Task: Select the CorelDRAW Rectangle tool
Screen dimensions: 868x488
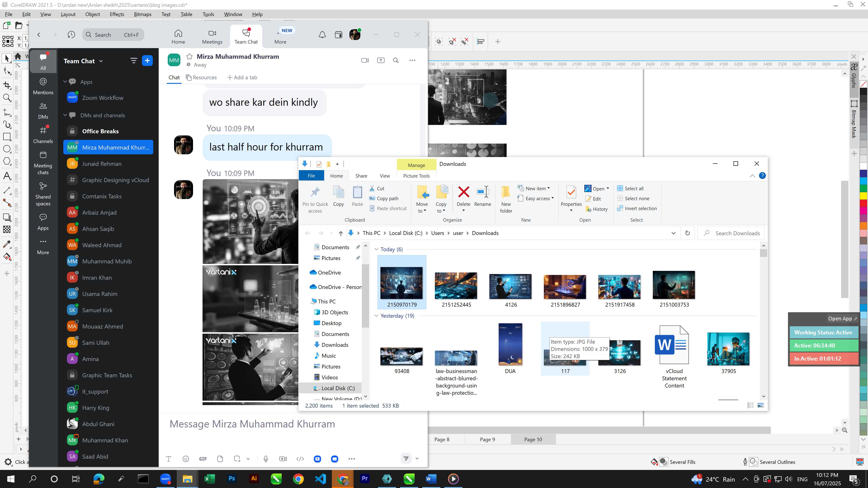Action: 7,136
